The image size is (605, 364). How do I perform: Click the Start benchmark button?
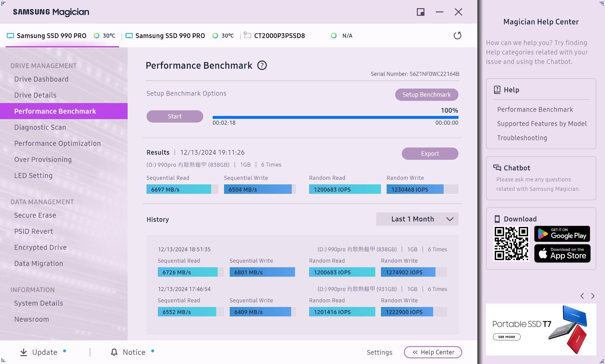coord(175,116)
